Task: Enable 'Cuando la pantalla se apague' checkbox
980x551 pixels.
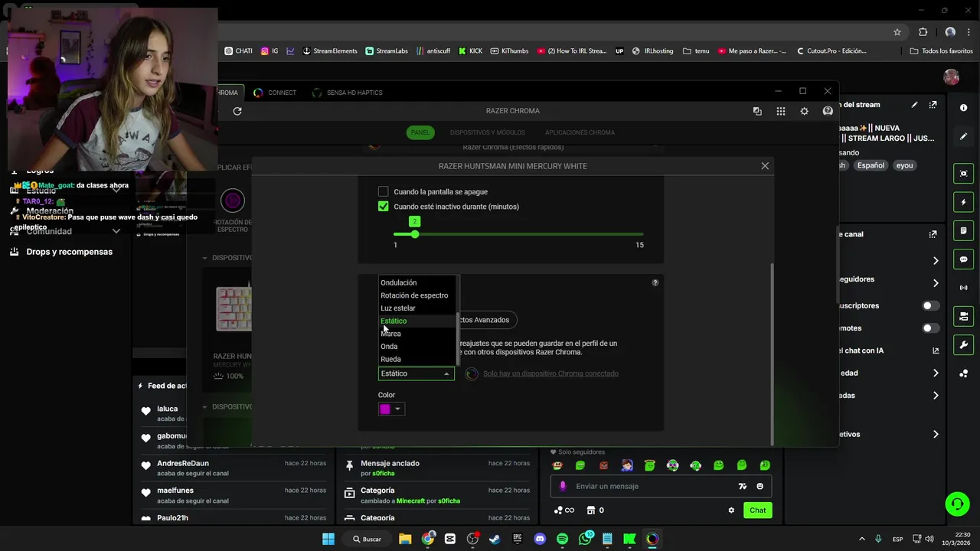Action: point(384,191)
